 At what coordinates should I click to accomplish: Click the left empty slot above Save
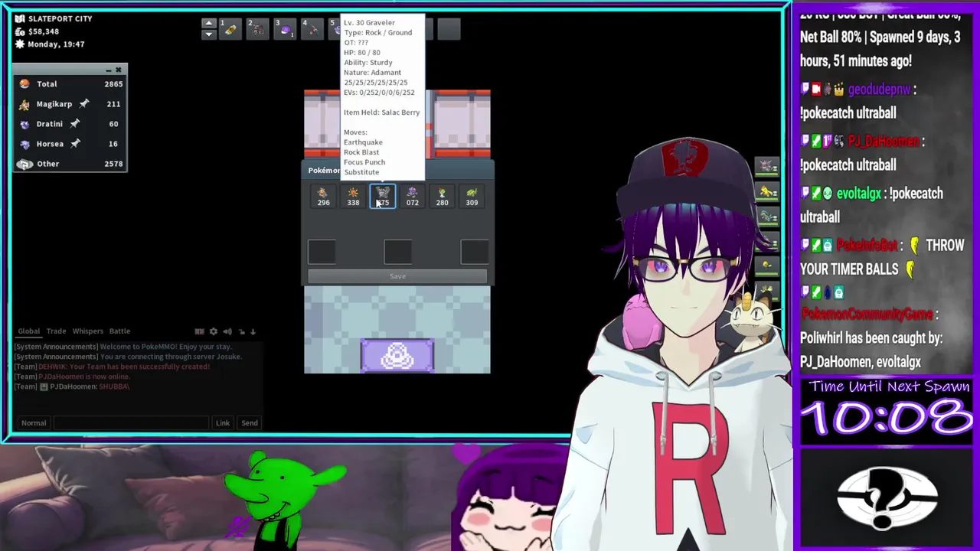click(x=322, y=252)
